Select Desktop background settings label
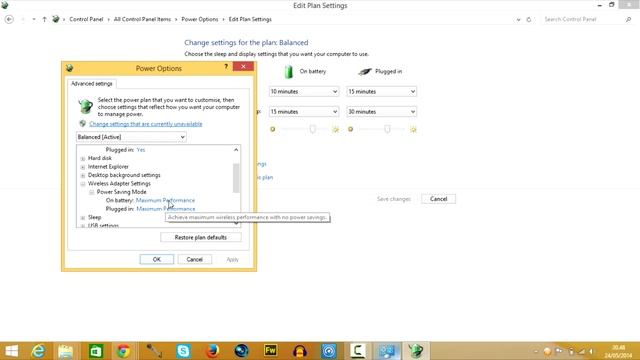Viewport: 640px width, 360px height. click(x=124, y=175)
